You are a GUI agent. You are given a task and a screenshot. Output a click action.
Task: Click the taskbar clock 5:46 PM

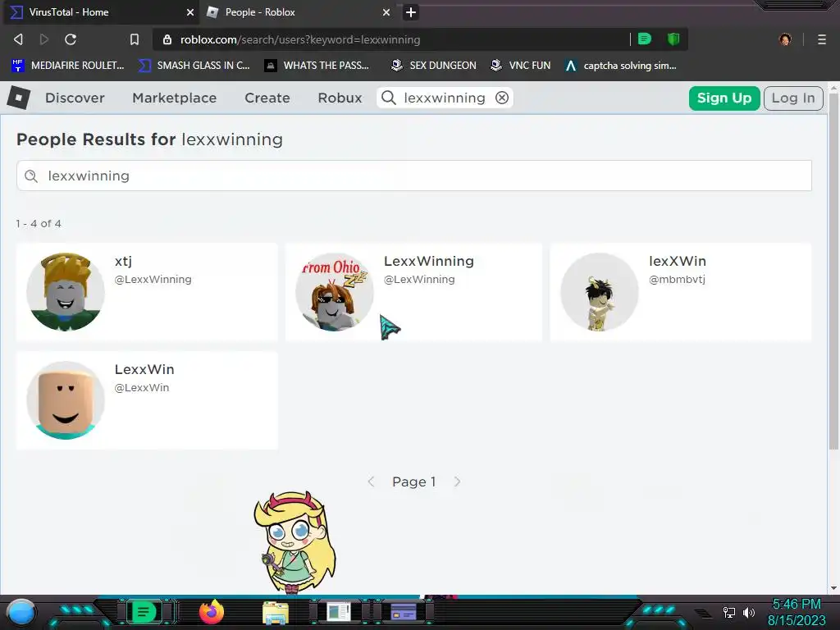pyautogui.click(x=797, y=605)
